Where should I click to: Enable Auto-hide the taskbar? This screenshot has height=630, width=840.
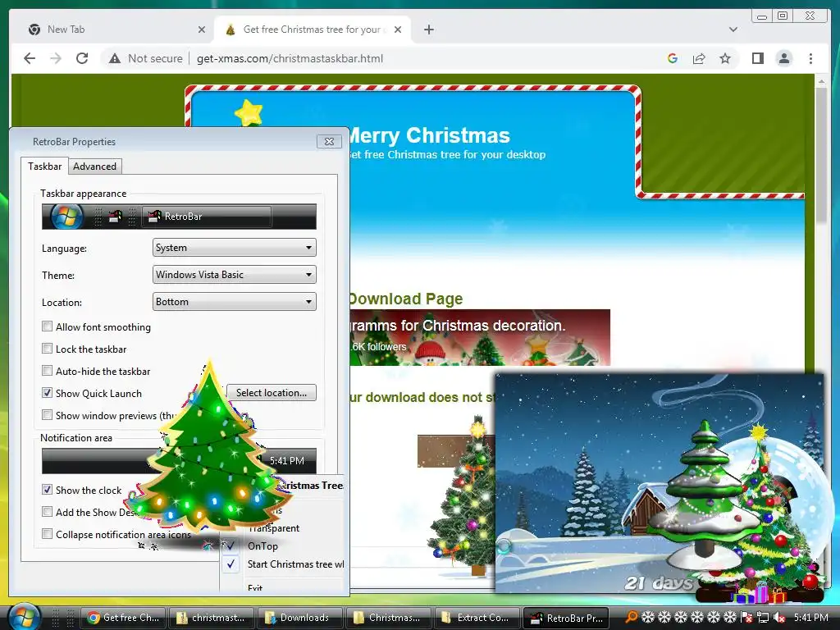(47, 371)
